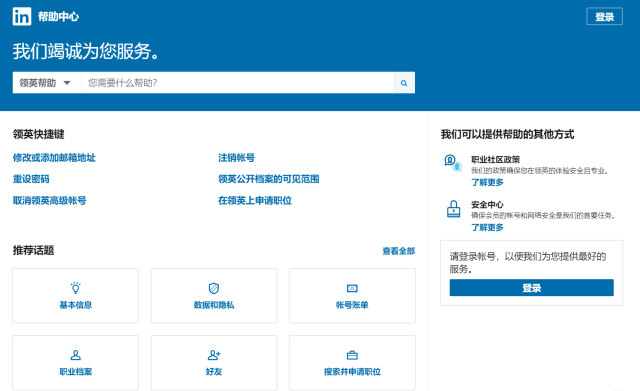This screenshot has height=391, width=640.
Task: Click 了解更多 under 安全中心
Action: point(487,227)
